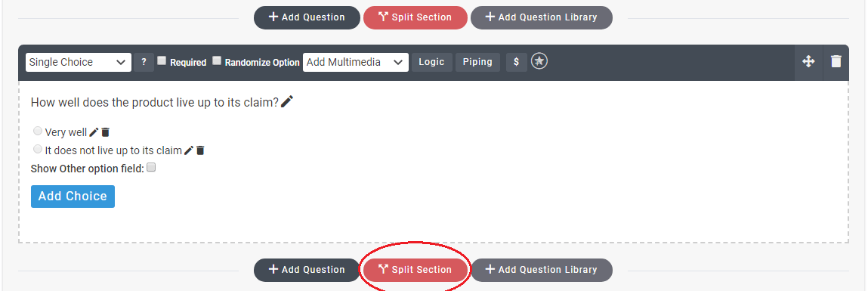Delete the 'It does not live up' choice
The image size is (868, 291).
[x=200, y=150]
